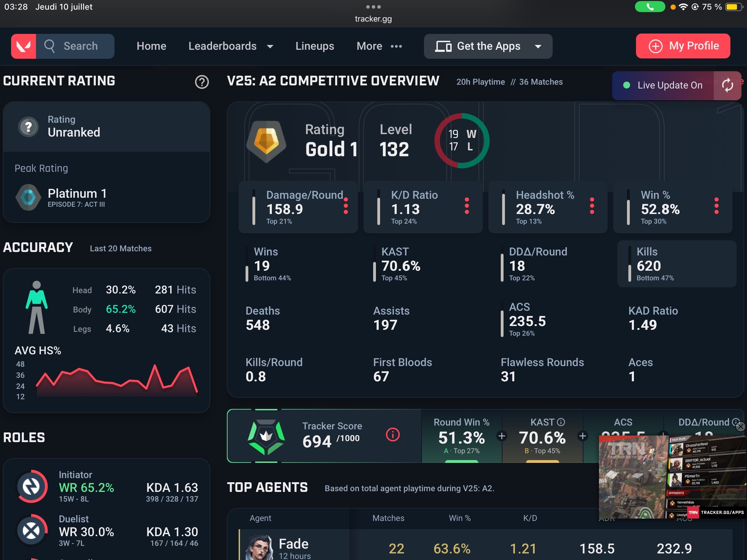Click the TRACKER.GG/APPS banner link
Image resolution: width=747 pixels, height=560 pixels.
[x=716, y=512]
